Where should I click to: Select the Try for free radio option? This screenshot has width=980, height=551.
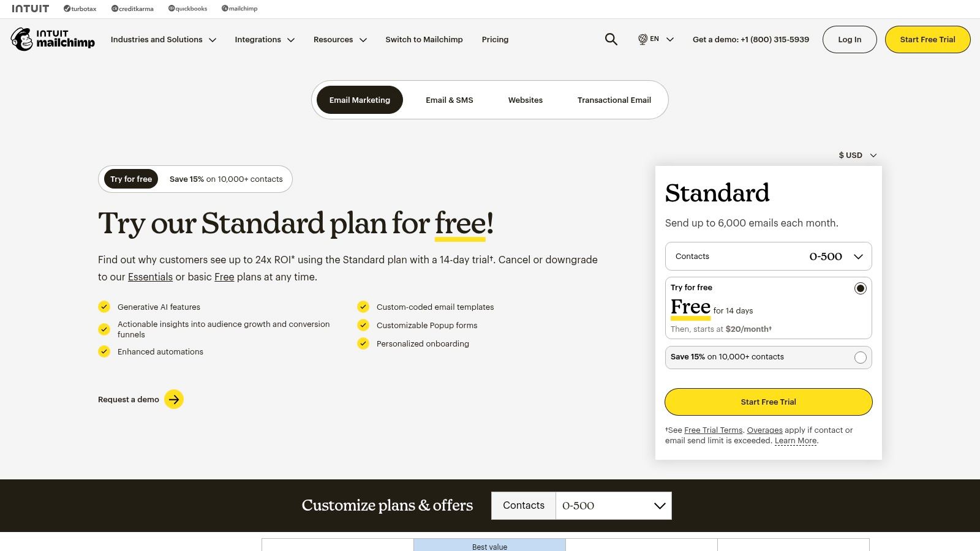pos(861,288)
